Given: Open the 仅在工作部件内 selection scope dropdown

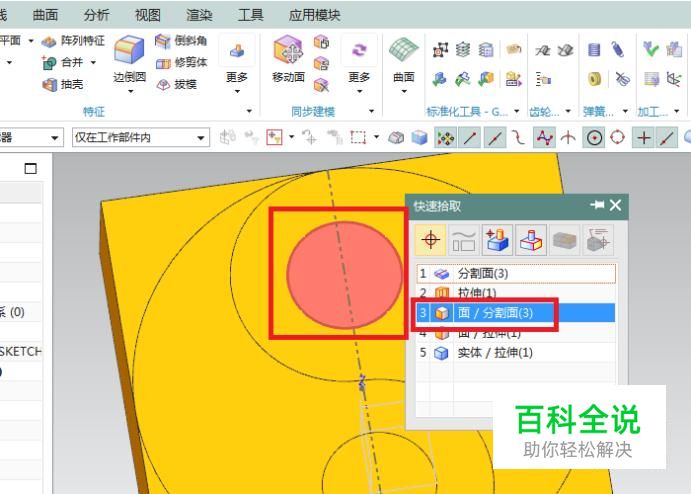Looking at the screenshot, I should 141,137.
